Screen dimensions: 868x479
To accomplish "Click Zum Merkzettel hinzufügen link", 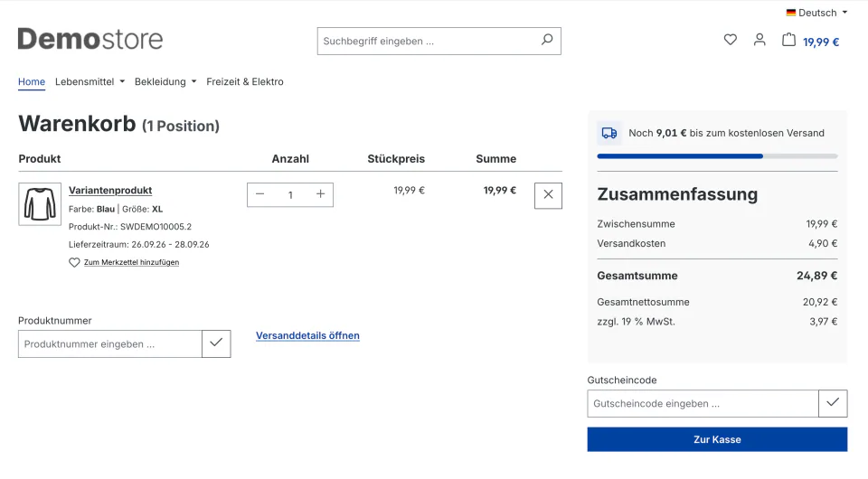I will click(131, 262).
